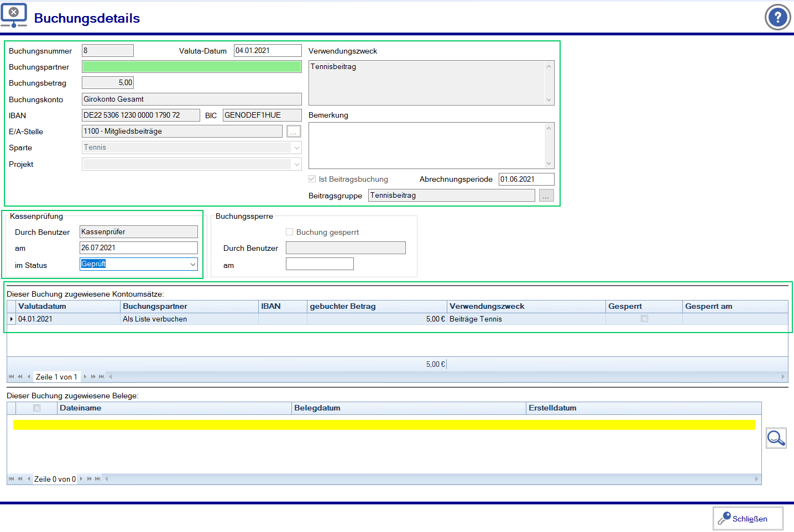
Task: Check the Gesperrt box in Kontoumsätze row
Action: tap(644, 319)
